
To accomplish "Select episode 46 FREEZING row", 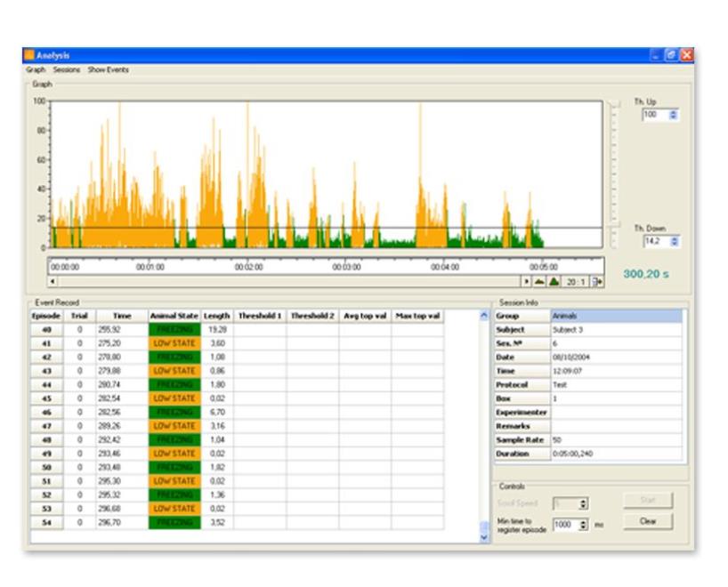I will (x=174, y=412).
